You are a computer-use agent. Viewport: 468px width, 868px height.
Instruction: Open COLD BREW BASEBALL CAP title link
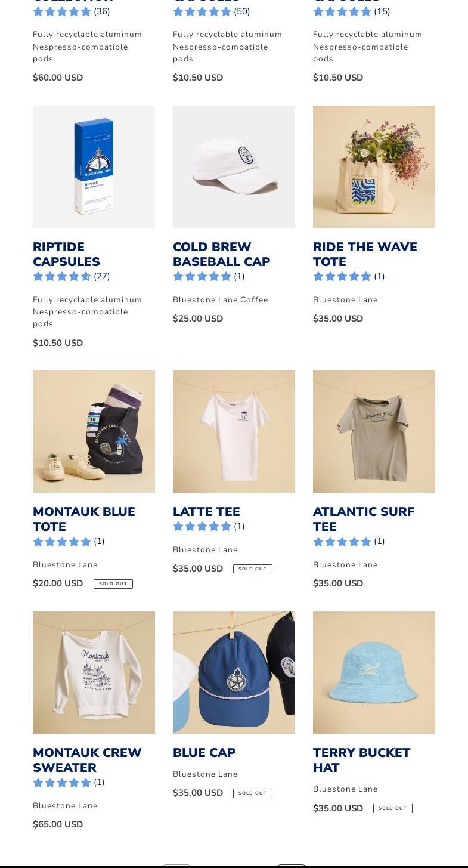point(221,254)
